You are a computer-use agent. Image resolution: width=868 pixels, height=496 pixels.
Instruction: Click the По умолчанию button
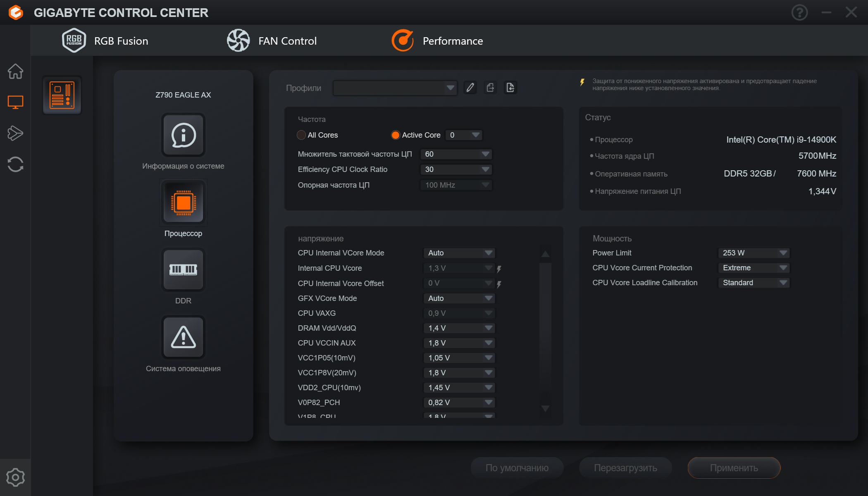coord(517,468)
